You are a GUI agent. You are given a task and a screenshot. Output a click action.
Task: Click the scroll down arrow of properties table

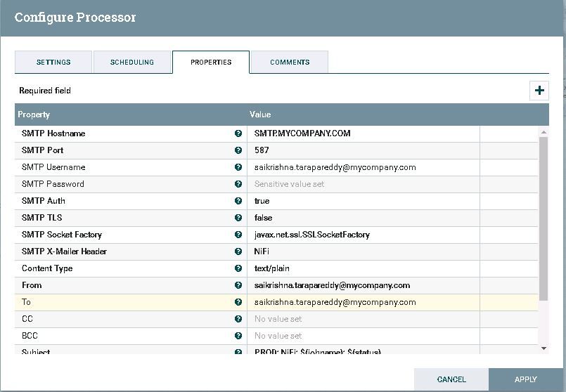[544, 348]
